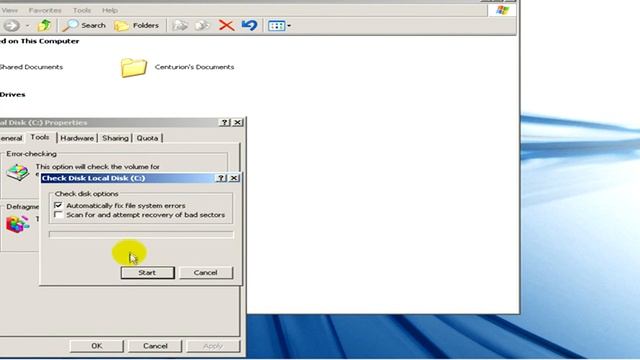Click Start in Check Disk dialog

147,273
